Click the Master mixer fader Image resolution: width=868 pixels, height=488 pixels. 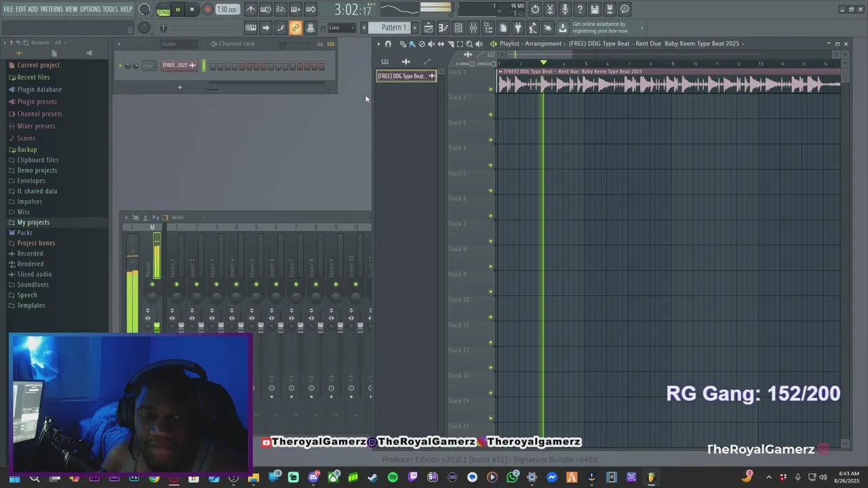(x=157, y=327)
